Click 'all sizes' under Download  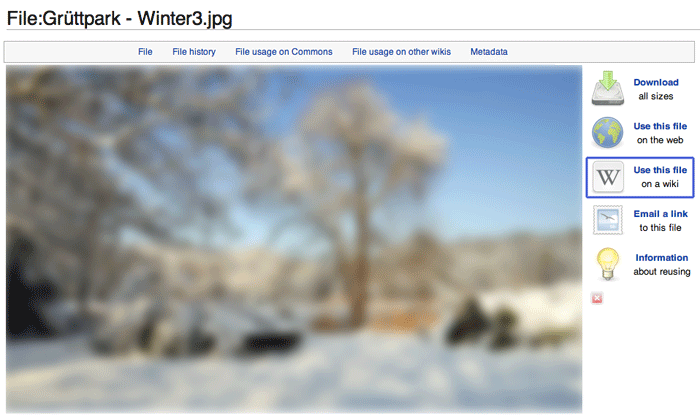pyautogui.click(x=656, y=96)
